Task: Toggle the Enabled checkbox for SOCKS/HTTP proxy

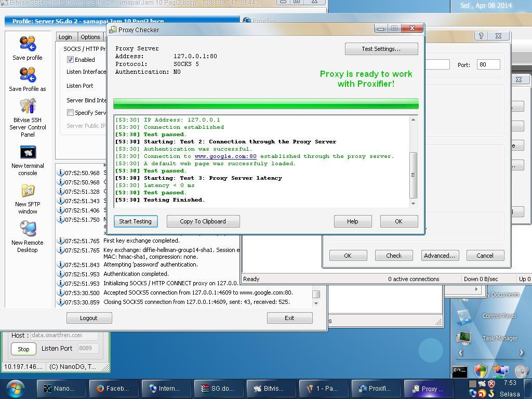Action: [70, 60]
